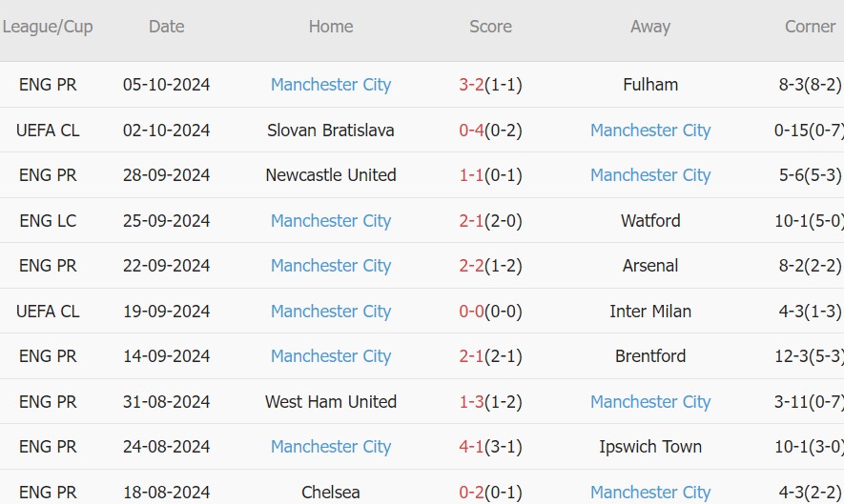Click Manchester City in the Slovan Bratislava match
The image size is (844, 504).
650,131
